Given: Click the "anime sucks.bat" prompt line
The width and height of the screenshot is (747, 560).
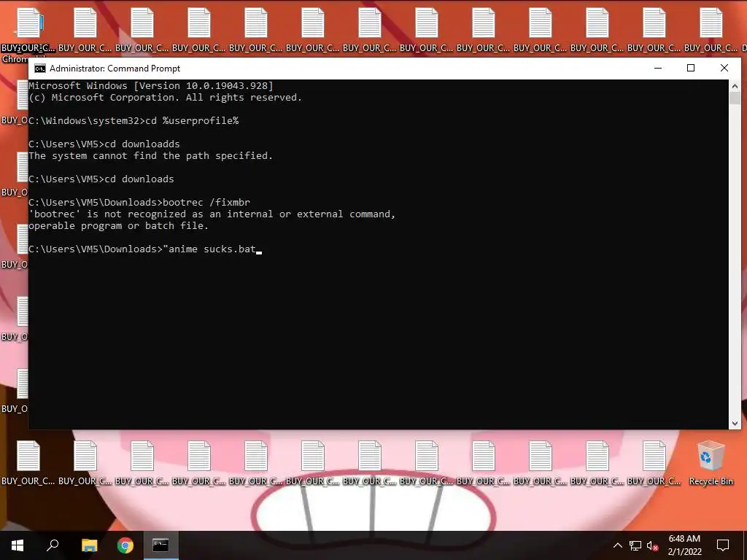Looking at the screenshot, I should click(145, 249).
